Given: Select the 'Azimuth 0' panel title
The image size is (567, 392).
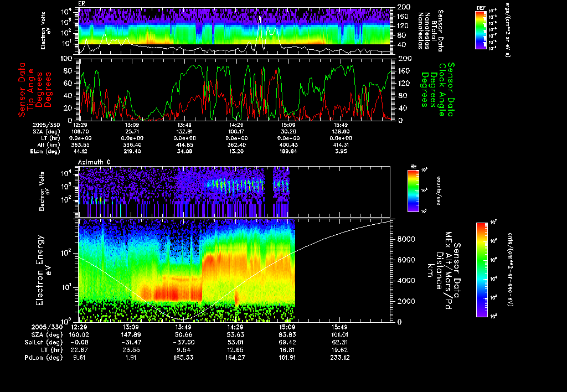Looking at the screenshot, I should (x=94, y=162).
